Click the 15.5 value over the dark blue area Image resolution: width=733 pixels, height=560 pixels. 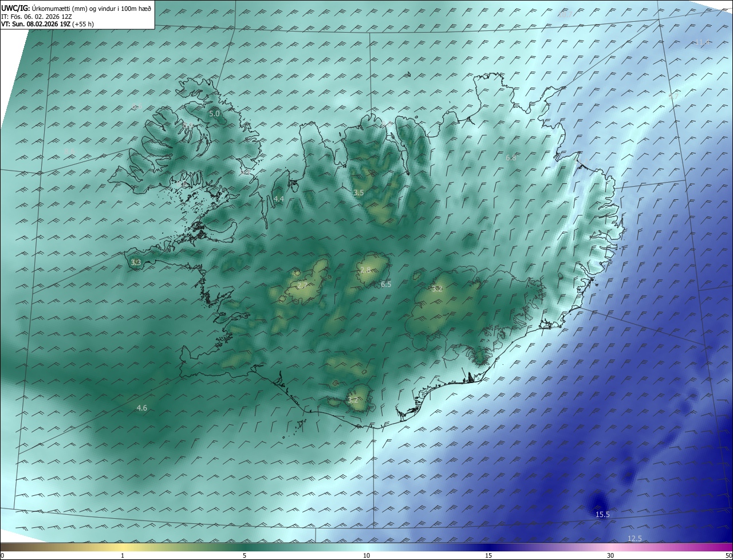click(602, 515)
